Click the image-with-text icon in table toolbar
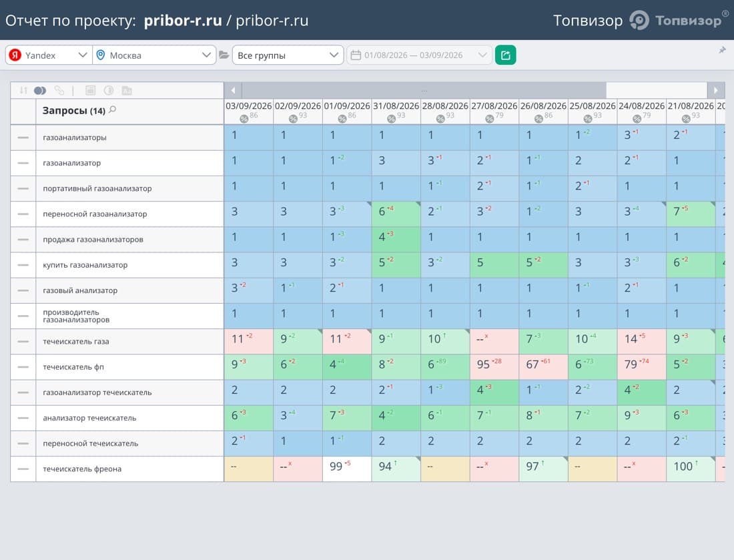734x560 pixels. pos(127,90)
